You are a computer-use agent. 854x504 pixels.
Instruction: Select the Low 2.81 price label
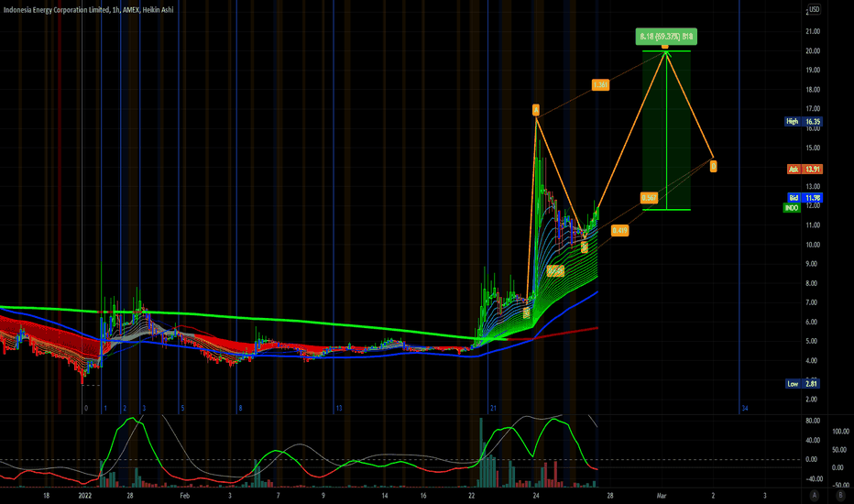(x=803, y=384)
